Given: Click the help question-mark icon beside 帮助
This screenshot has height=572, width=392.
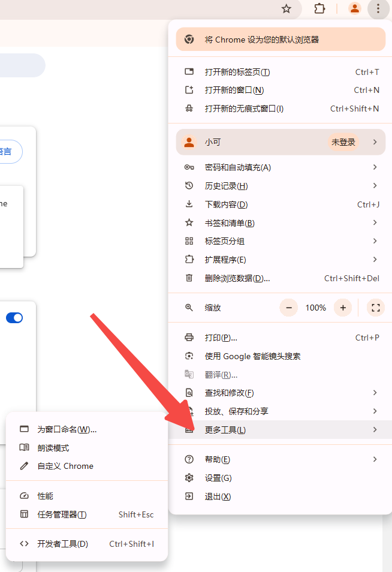Looking at the screenshot, I should click(189, 459).
